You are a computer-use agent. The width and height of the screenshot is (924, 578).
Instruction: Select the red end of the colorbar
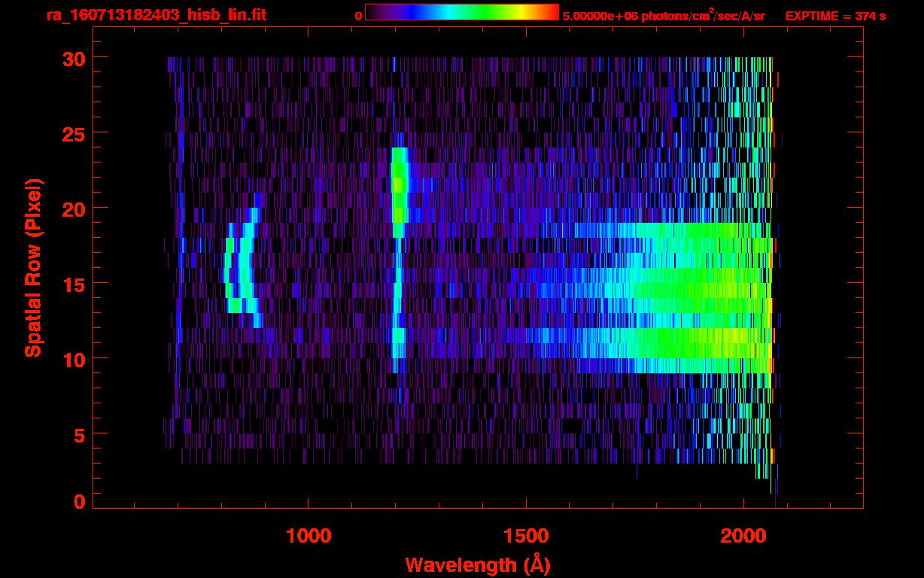pyautogui.click(x=551, y=12)
